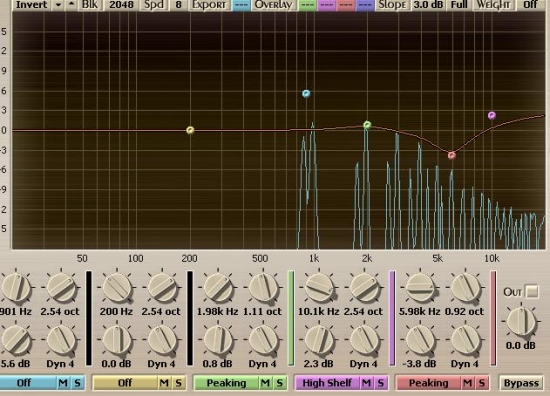Click the blue band Dyn 4 knob
The width and height of the screenshot is (550, 396).
61,340
